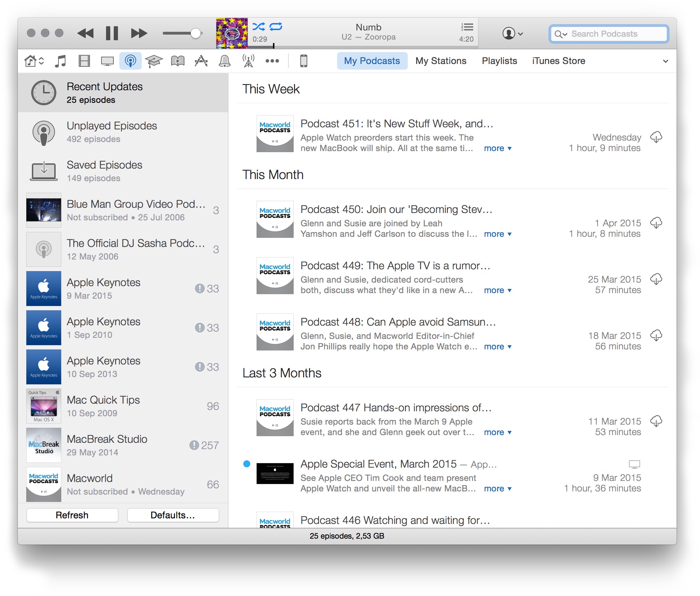Click the Refresh button
The height and width of the screenshot is (596, 700).
72,515
